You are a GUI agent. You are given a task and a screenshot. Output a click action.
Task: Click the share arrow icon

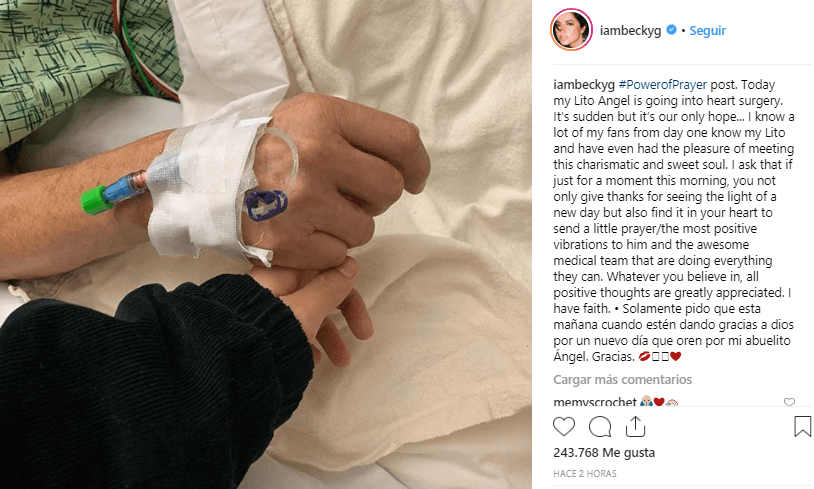pos(635,427)
